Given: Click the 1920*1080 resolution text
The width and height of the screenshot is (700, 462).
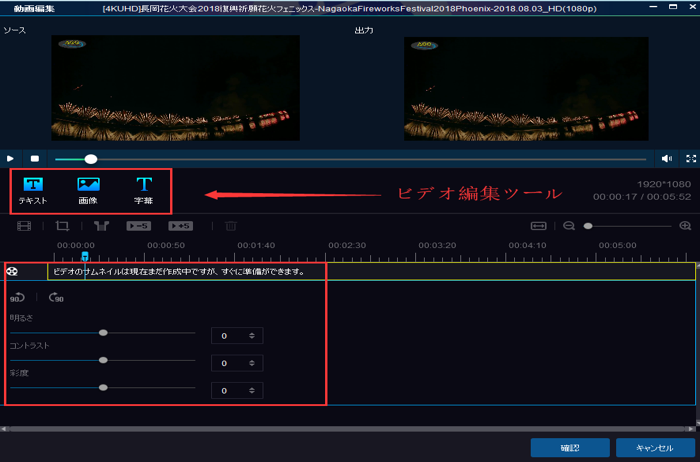Looking at the screenshot, I should pyautogui.click(x=664, y=184).
